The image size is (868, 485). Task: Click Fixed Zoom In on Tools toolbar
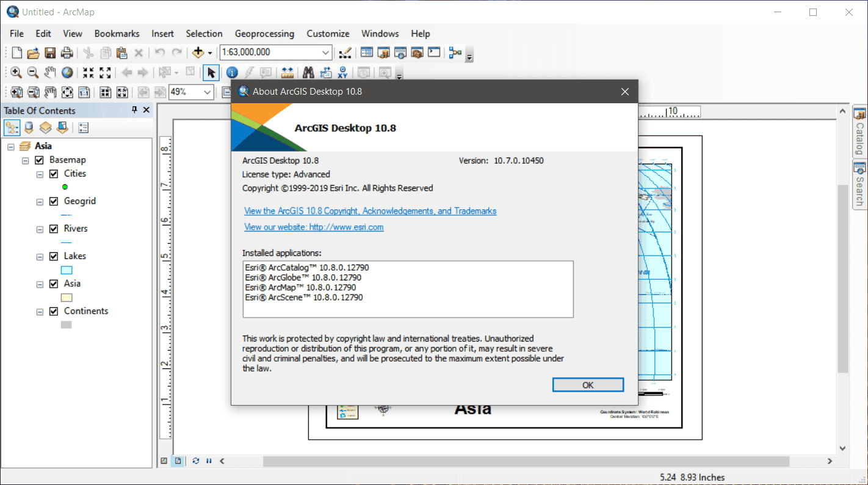point(89,73)
